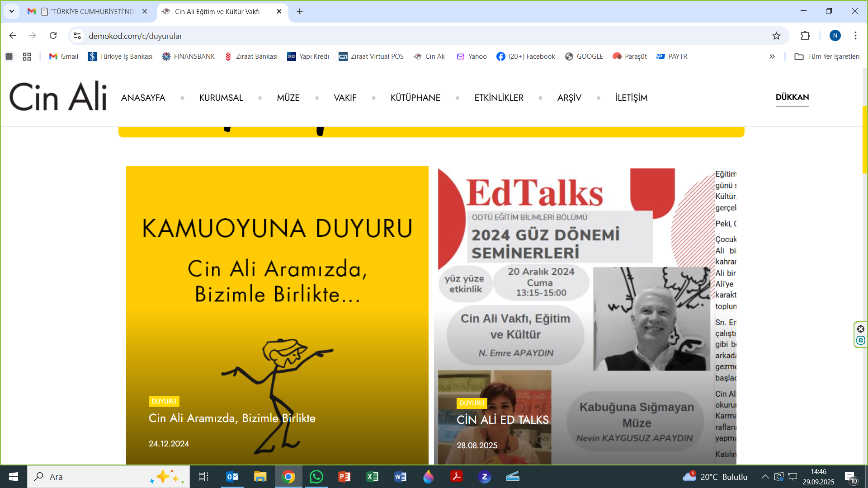Bookmark this page with the star icon
The image size is (868, 488).
776,36
